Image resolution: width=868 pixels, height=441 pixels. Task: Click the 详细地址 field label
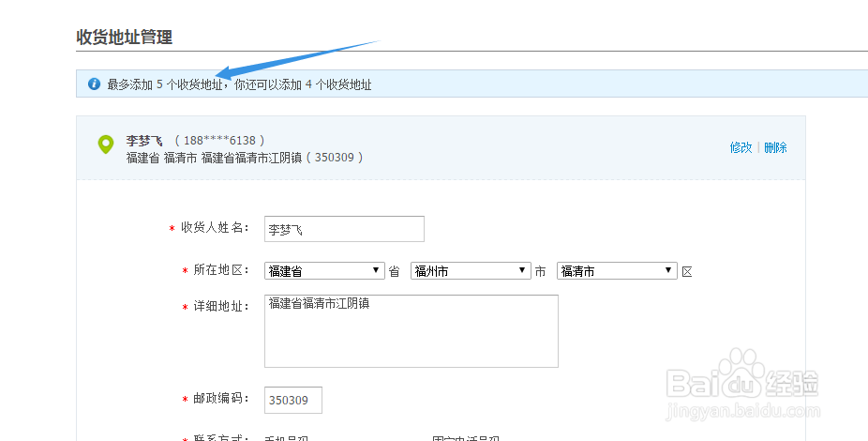[x=221, y=306]
